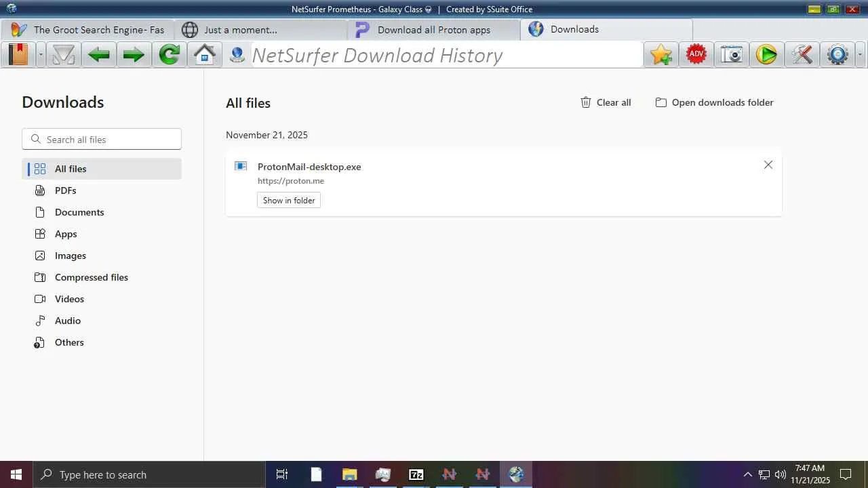The height and width of the screenshot is (488, 868).
Task: Expand the dropdown arrow beside the settings gear
Action: click(861, 54)
